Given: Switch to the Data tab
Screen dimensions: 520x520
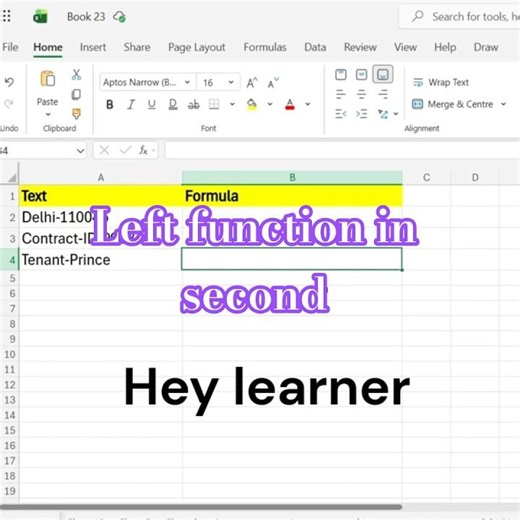Looking at the screenshot, I should tap(315, 47).
